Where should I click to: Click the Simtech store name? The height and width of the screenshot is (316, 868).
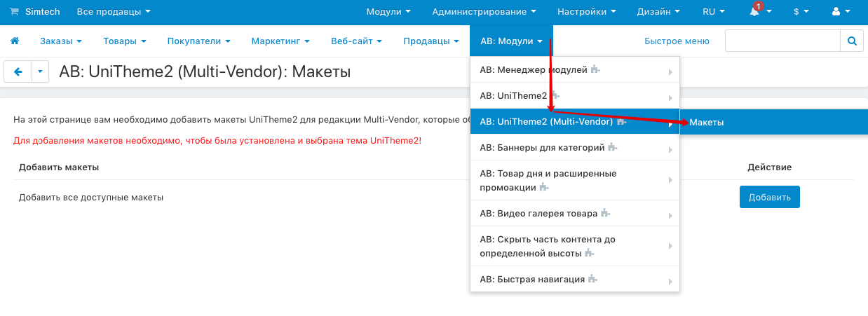tap(43, 12)
